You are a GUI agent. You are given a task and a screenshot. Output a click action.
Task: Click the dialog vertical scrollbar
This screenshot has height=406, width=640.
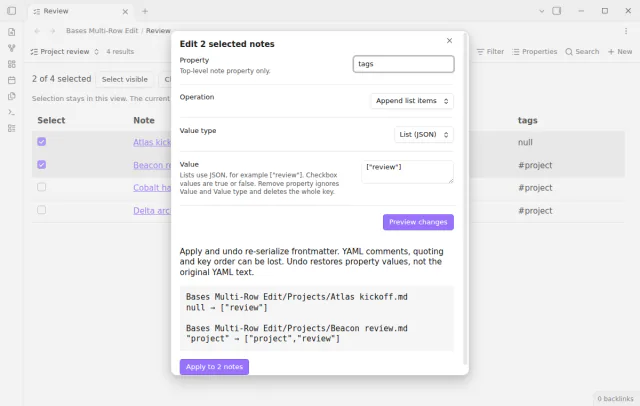point(465,200)
